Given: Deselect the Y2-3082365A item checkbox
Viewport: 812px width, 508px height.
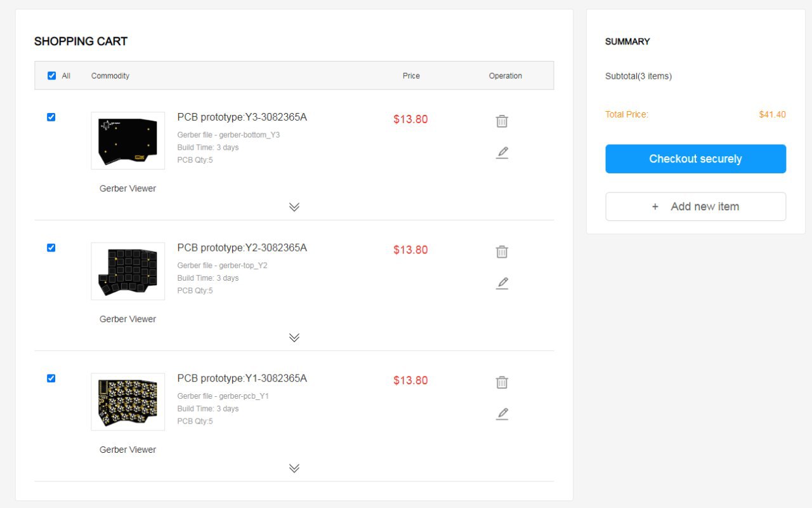Looking at the screenshot, I should pyautogui.click(x=51, y=248).
